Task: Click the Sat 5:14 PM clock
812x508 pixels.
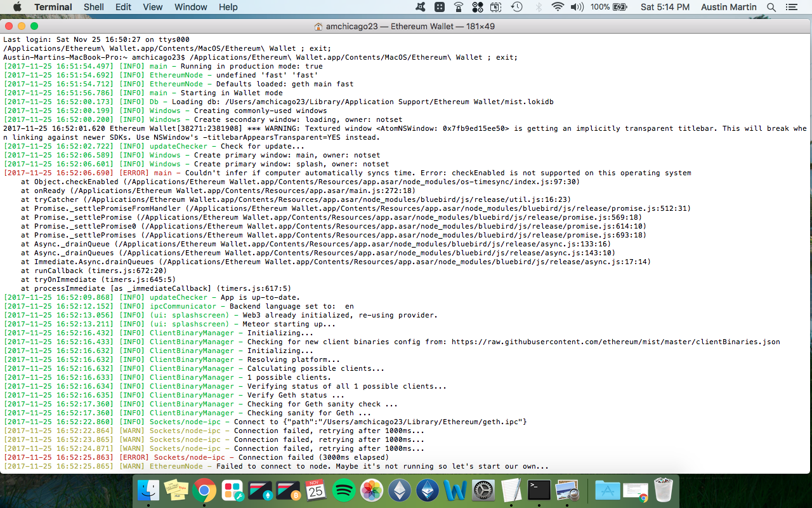Action: [665, 7]
